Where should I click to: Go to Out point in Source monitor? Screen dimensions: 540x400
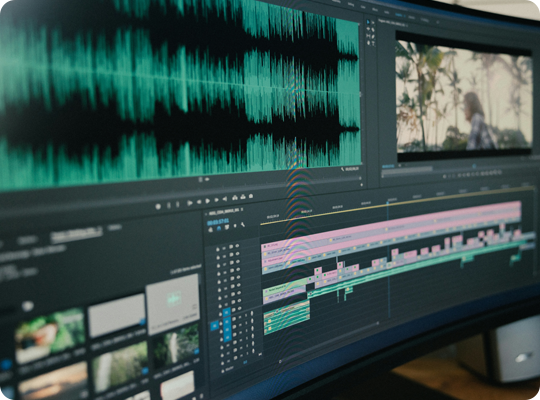point(225,199)
